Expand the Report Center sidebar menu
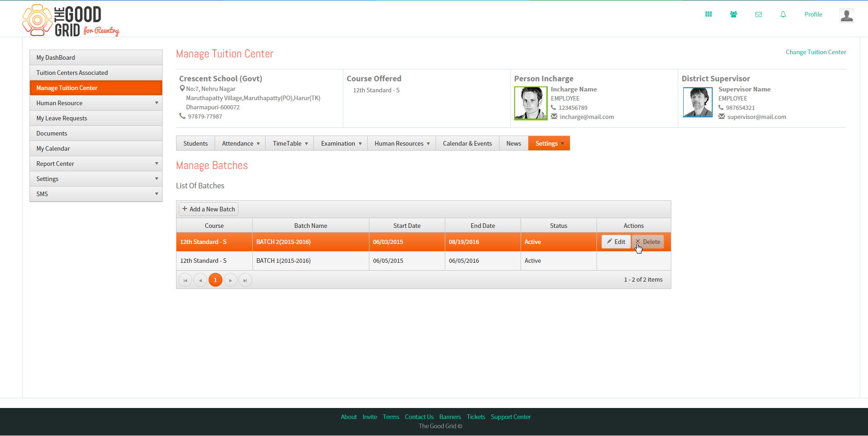The image size is (868, 436). [96, 164]
